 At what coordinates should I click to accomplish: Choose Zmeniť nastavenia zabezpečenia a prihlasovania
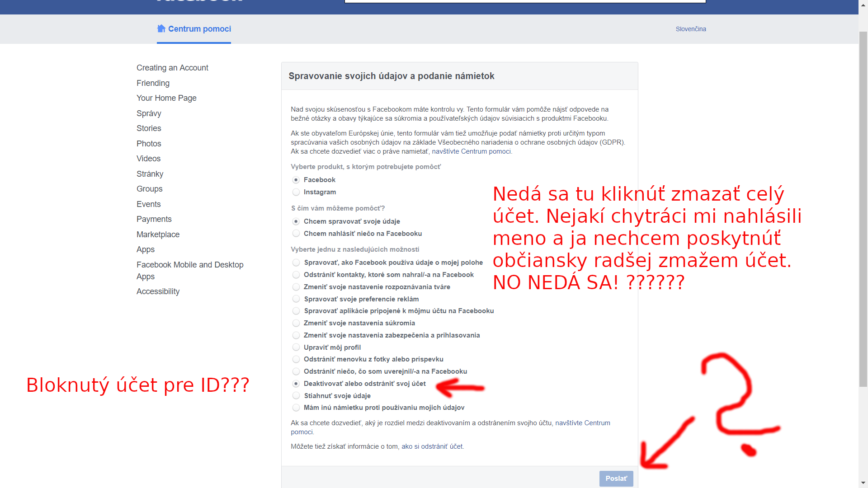point(296,335)
